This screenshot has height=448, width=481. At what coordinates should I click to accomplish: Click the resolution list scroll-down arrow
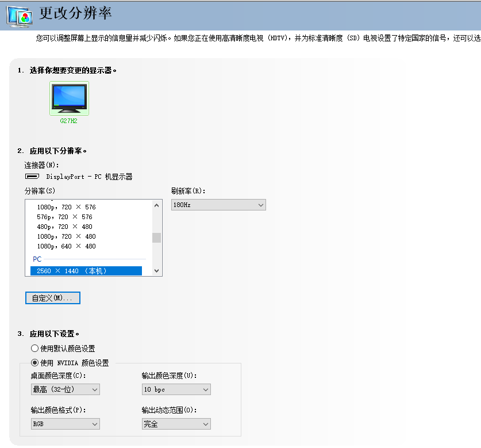[x=157, y=271]
